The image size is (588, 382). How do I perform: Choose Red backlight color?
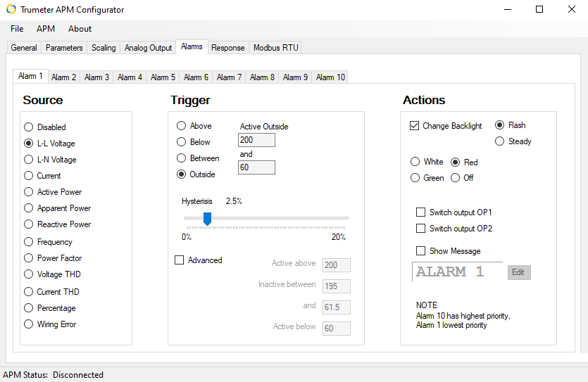(x=464, y=163)
